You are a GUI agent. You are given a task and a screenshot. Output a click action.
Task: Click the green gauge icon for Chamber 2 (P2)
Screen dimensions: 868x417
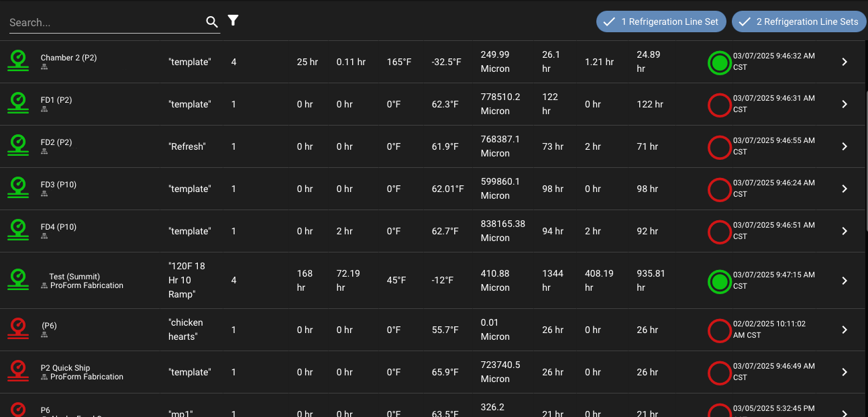[x=18, y=61]
